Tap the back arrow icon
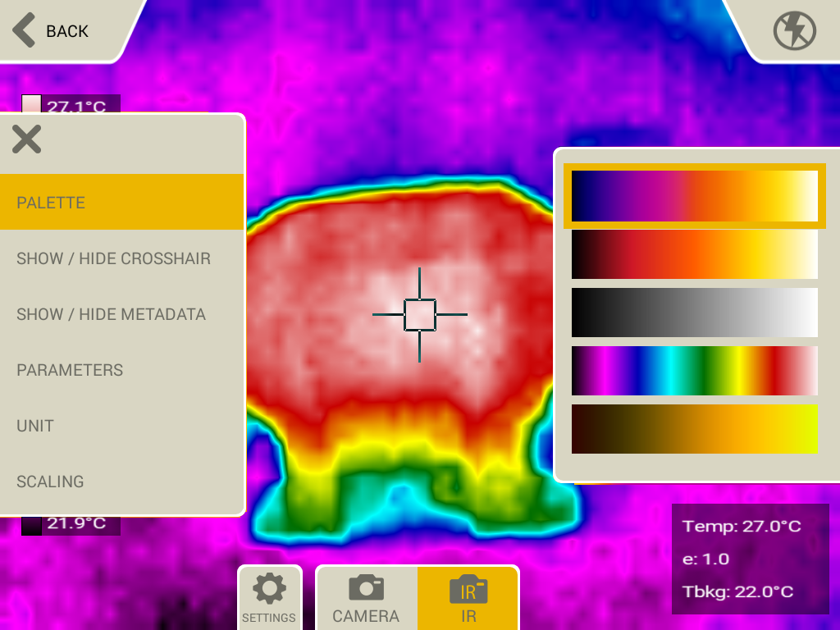 tap(25, 31)
